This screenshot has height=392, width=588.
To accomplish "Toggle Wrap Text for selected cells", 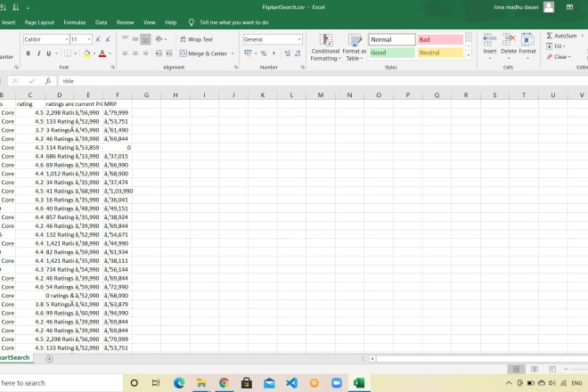I will (195, 40).
